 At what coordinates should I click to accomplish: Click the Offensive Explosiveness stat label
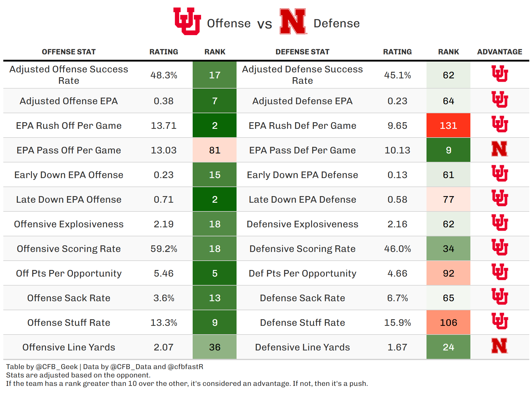click(69, 224)
